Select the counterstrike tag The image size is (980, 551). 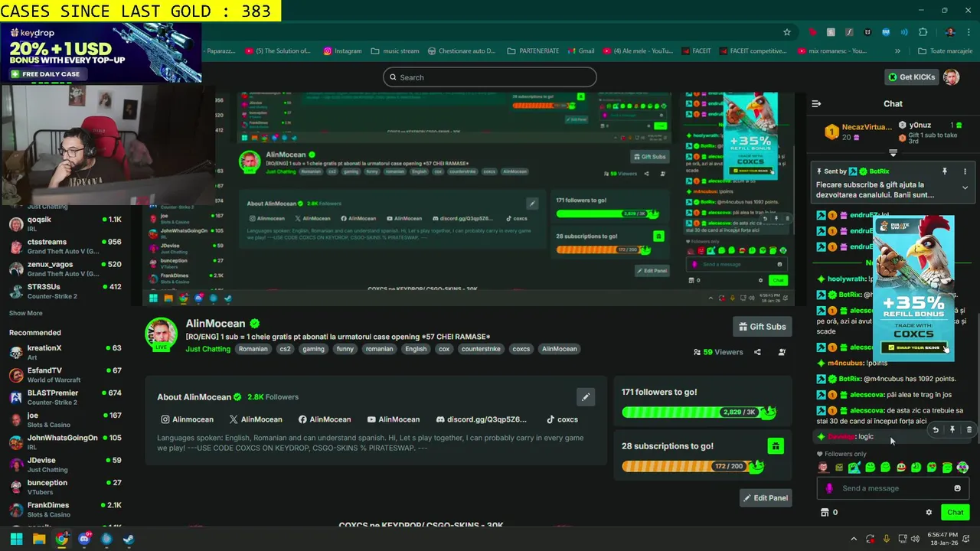coord(480,349)
